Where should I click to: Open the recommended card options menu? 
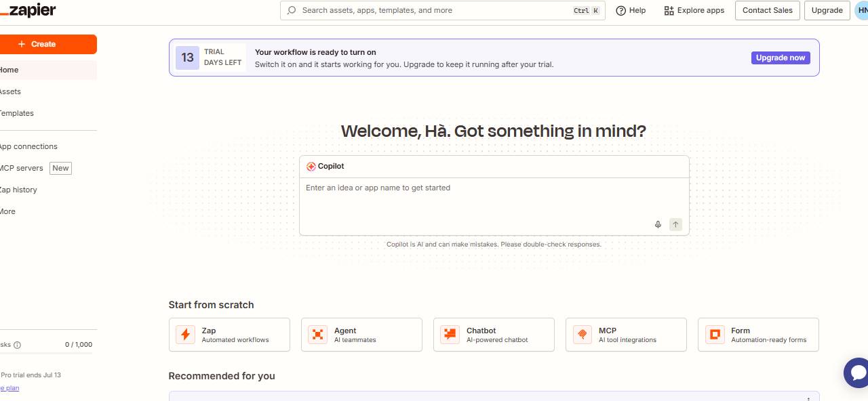pyautogui.click(x=808, y=398)
